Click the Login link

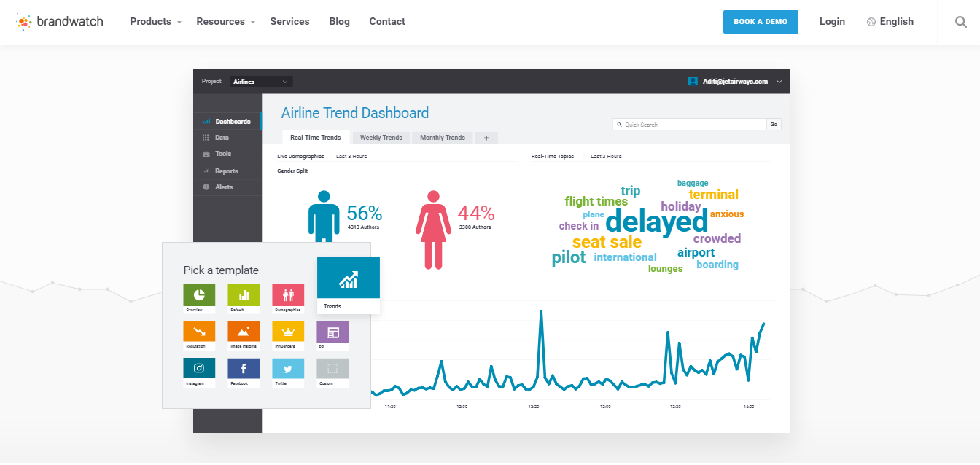point(832,22)
